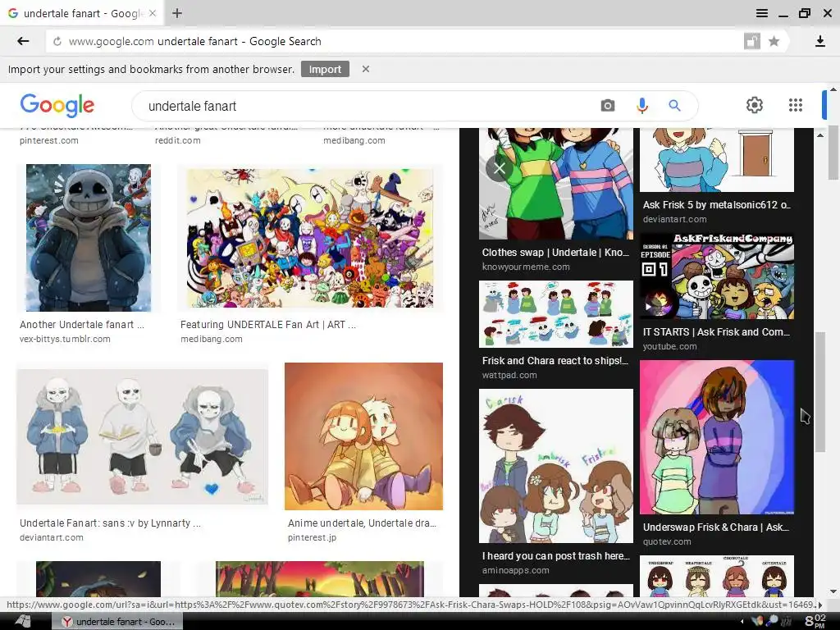Click the reddit.com source text
840x630 pixels.
tap(178, 140)
